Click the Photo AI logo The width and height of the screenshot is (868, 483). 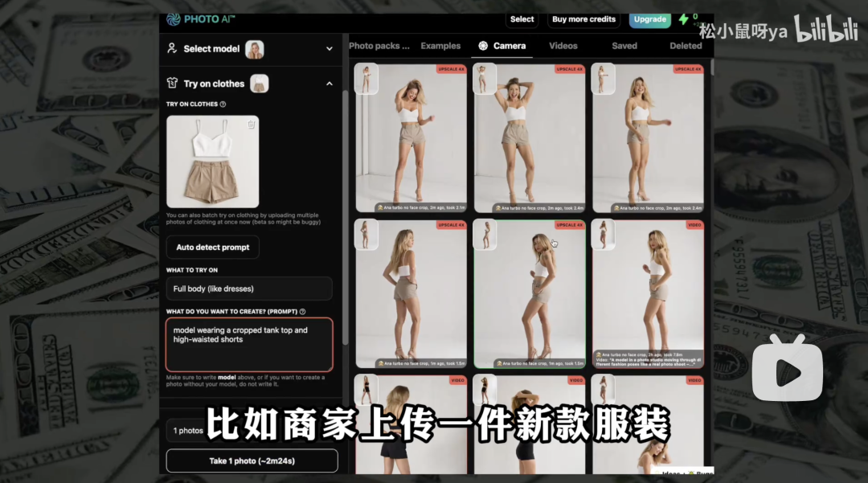tap(201, 19)
